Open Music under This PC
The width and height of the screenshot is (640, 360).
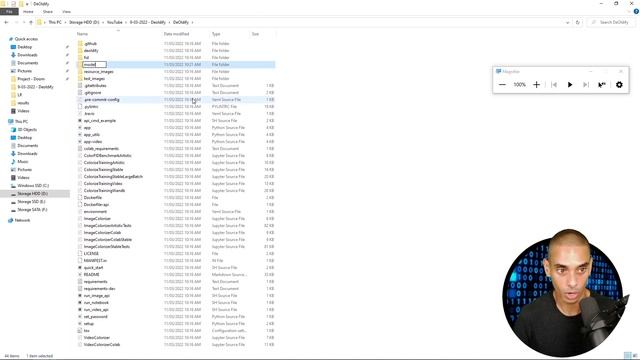[x=23, y=162]
